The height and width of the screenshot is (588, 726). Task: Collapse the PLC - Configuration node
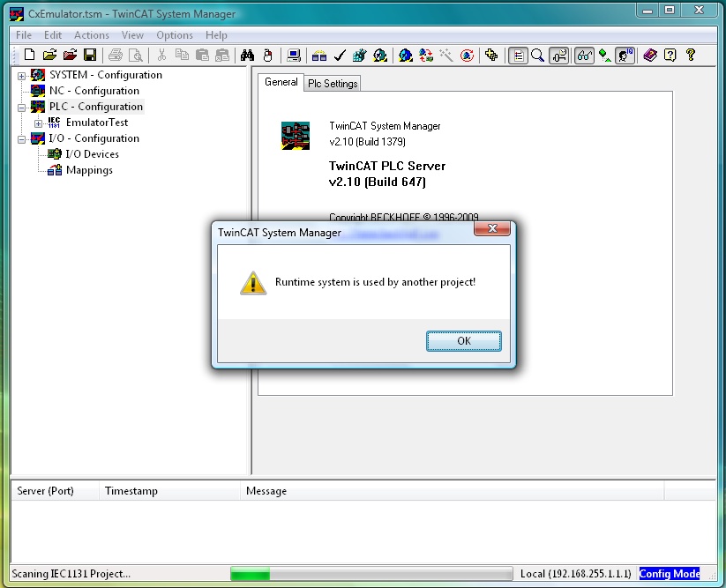[x=21, y=108]
